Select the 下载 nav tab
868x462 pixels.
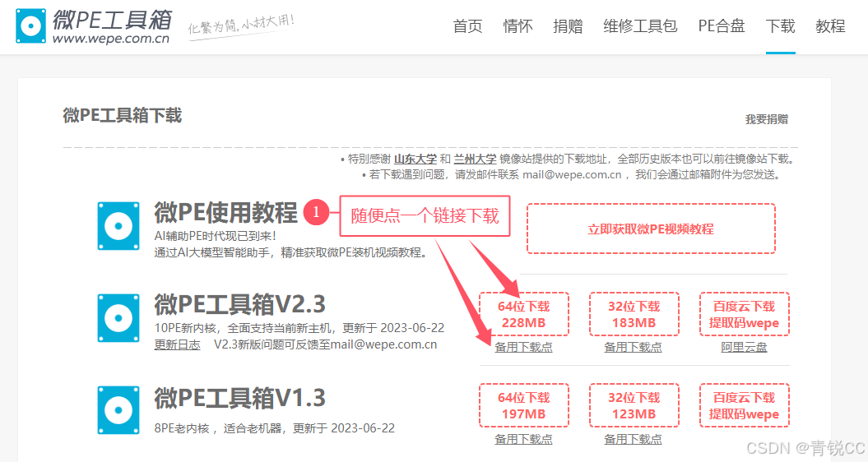click(781, 26)
